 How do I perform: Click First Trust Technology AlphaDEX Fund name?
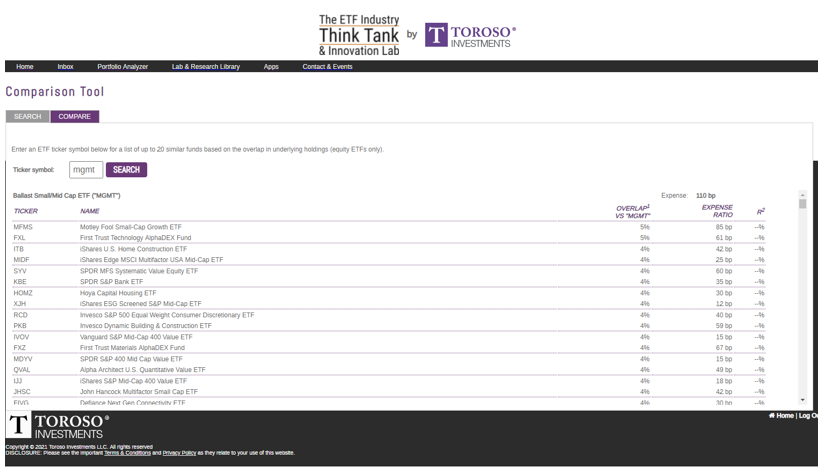click(135, 238)
